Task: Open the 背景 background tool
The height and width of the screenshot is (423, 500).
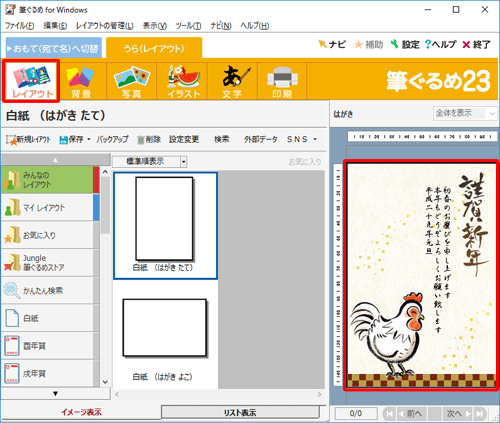Action: 81,82
